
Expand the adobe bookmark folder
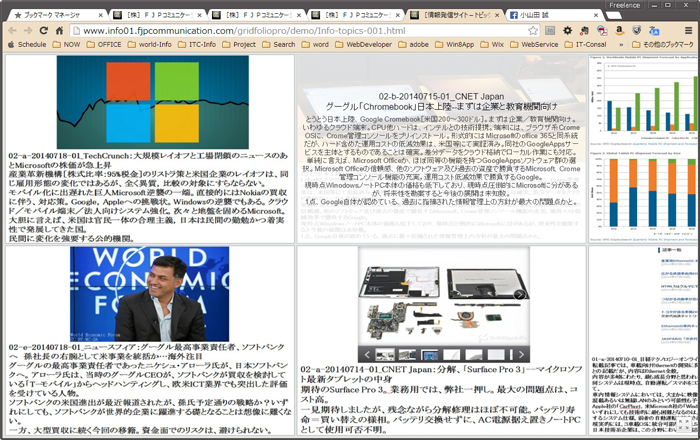[x=413, y=44]
